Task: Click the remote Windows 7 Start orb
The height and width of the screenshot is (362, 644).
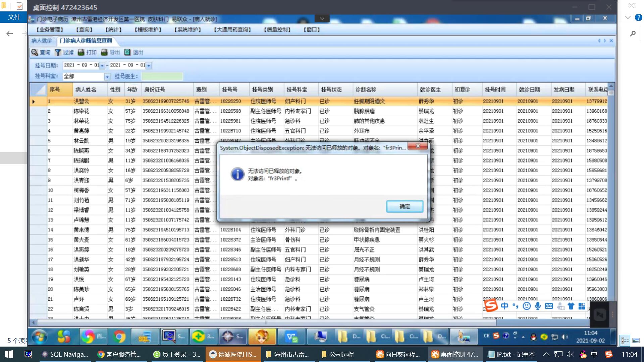Action: pos(39,336)
